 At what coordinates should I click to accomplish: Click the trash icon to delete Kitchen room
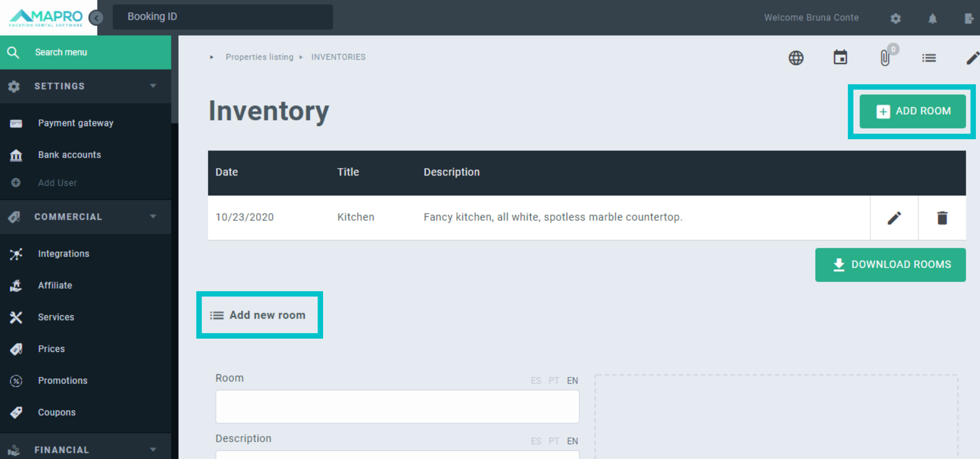tap(942, 218)
